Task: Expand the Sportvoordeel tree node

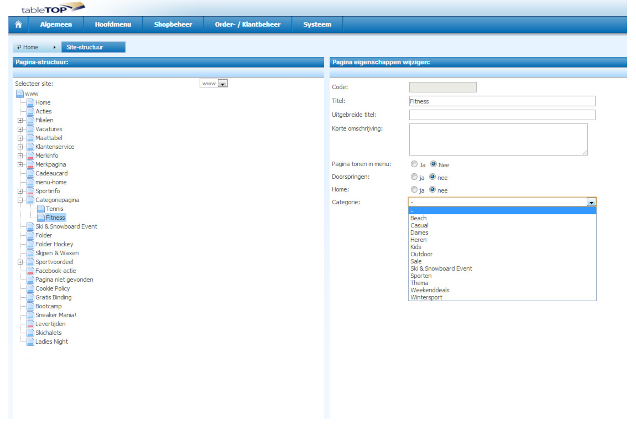Action: 20,262
